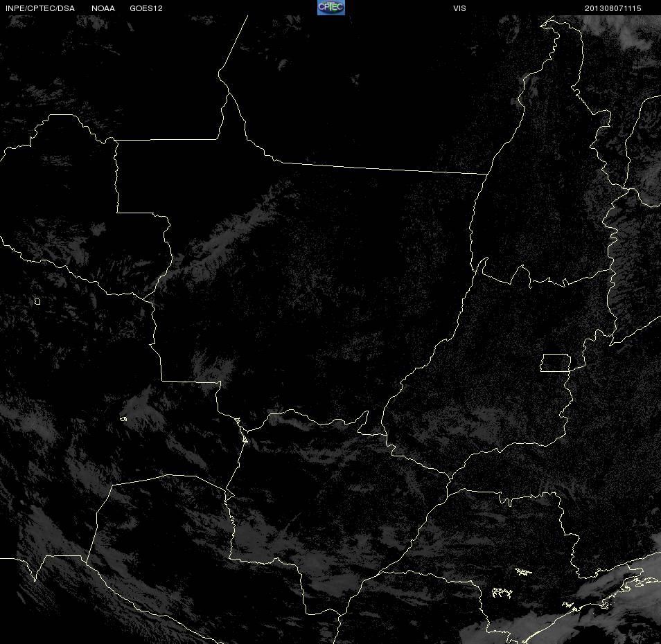Click the VIS channel label

[459, 8]
